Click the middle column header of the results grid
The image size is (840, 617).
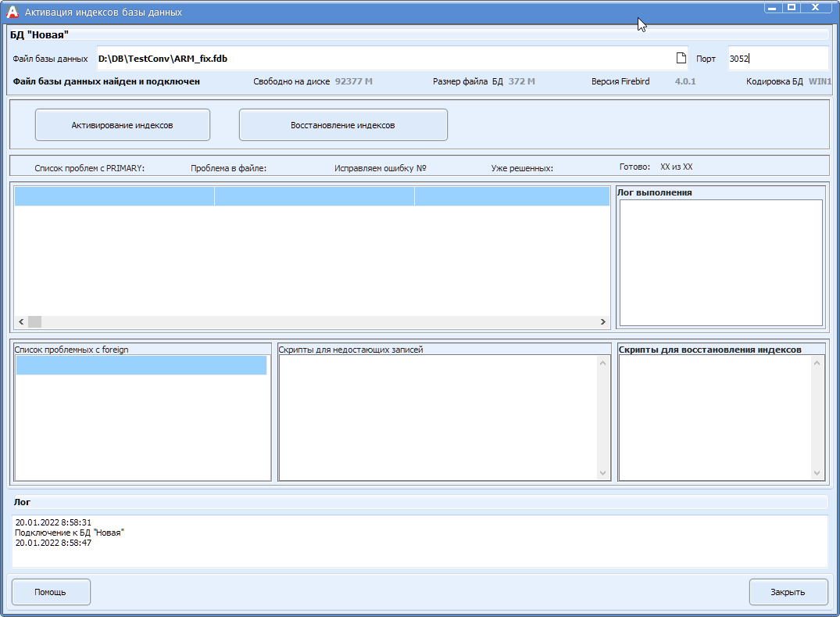(x=313, y=196)
